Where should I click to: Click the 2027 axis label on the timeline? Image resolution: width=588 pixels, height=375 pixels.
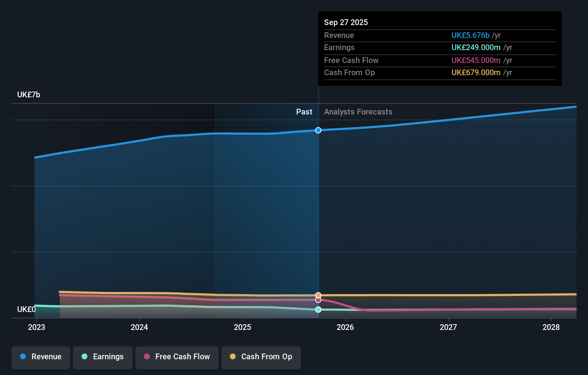coord(448,327)
